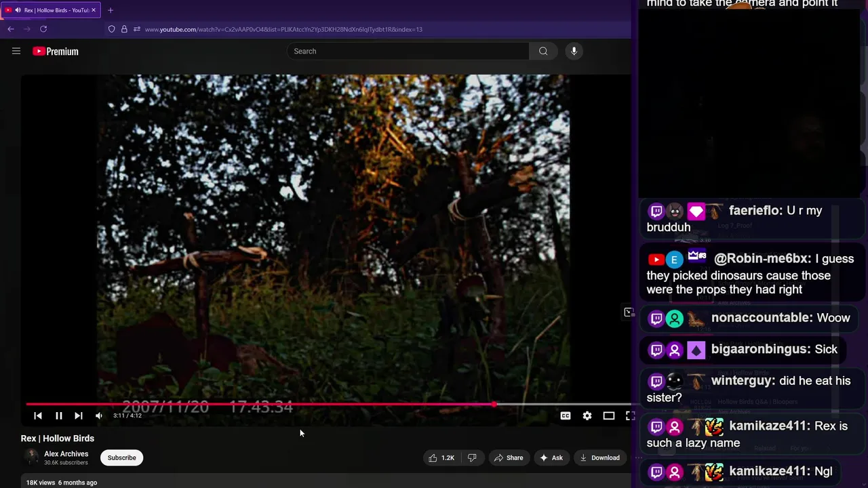Click the 3:11 / 4:12 time display

click(x=127, y=415)
